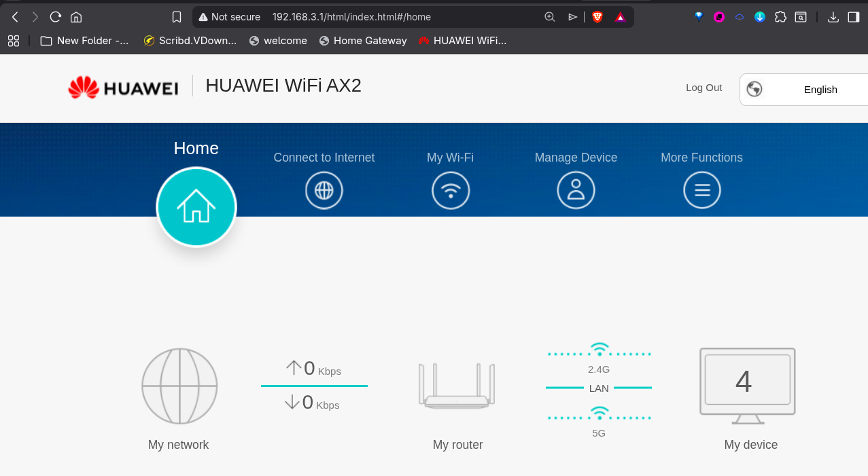Open the Manage Device person icon
868x476 pixels.
coord(576,190)
